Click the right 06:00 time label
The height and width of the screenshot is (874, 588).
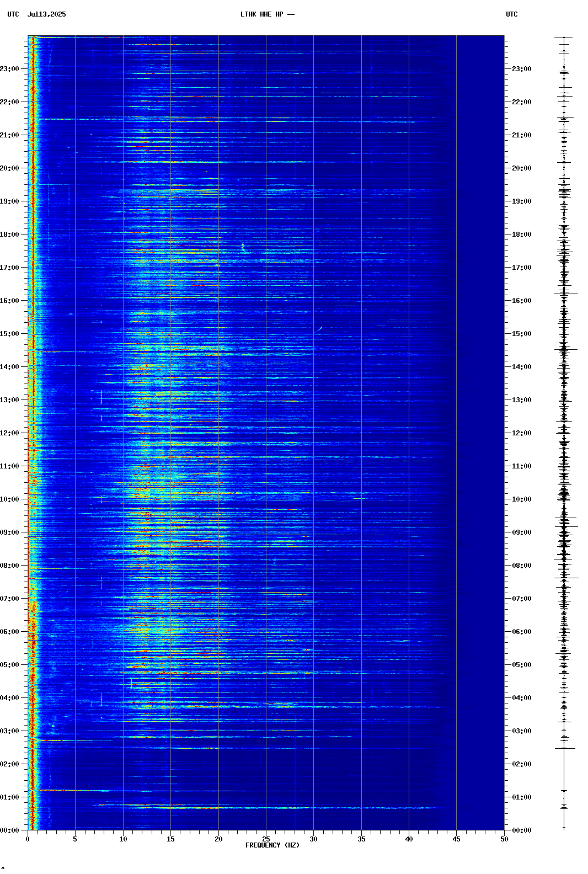522,632
